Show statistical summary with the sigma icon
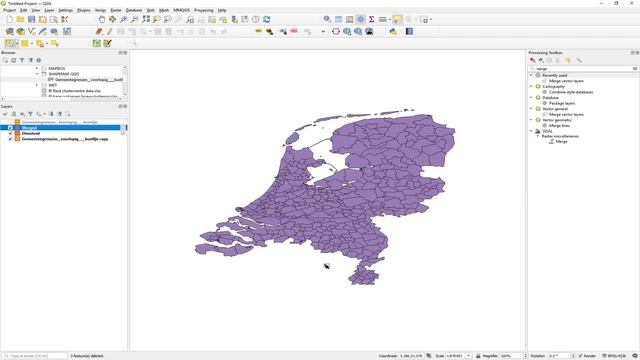The height and width of the screenshot is (360, 640). [371, 19]
